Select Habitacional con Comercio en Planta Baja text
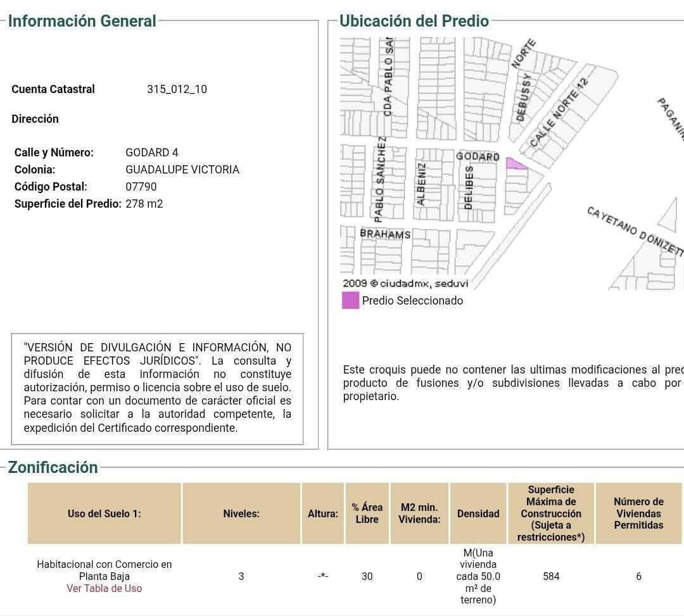This screenshot has height=616, width=684. click(x=104, y=570)
